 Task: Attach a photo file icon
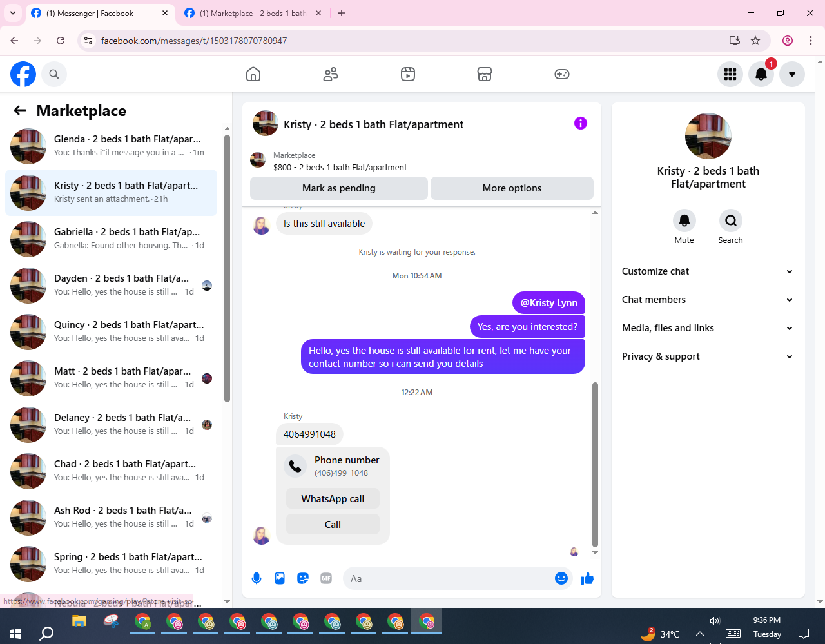280,578
